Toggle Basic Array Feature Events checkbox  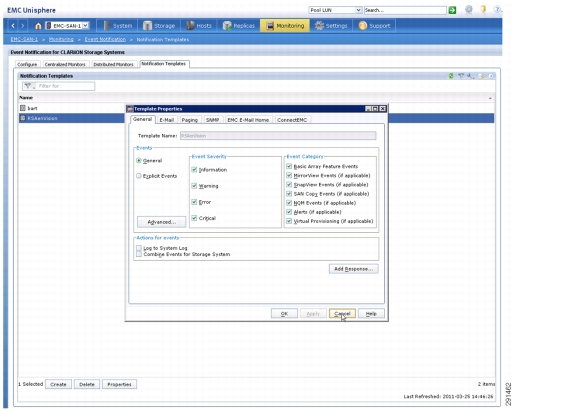pos(289,166)
